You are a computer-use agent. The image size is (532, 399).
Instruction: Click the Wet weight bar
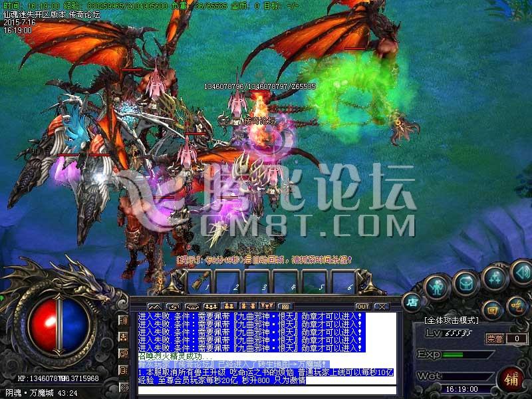[468, 376]
